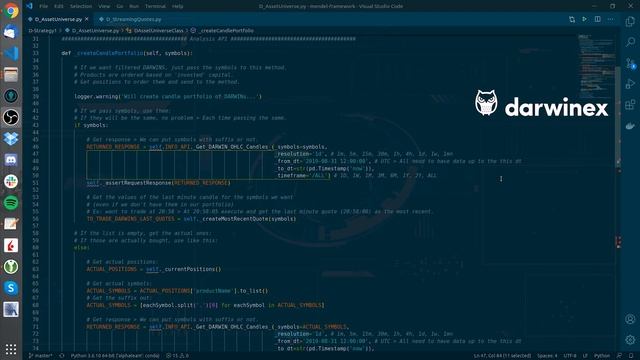Open the editor More Actions ellipsis
This screenshot has width=640, height=360.
click(611, 19)
